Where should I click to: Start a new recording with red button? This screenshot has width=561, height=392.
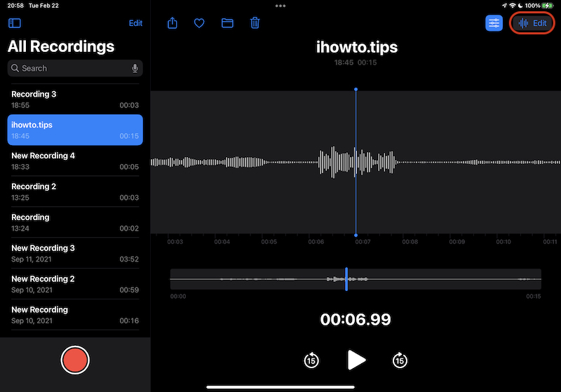click(x=75, y=360)
